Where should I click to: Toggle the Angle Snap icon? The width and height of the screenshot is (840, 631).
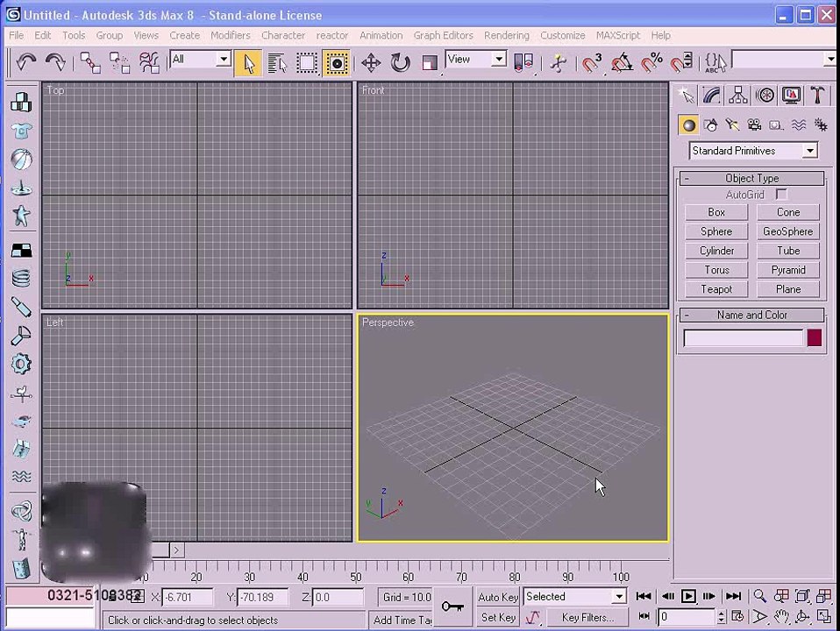[x=622, y=63]
